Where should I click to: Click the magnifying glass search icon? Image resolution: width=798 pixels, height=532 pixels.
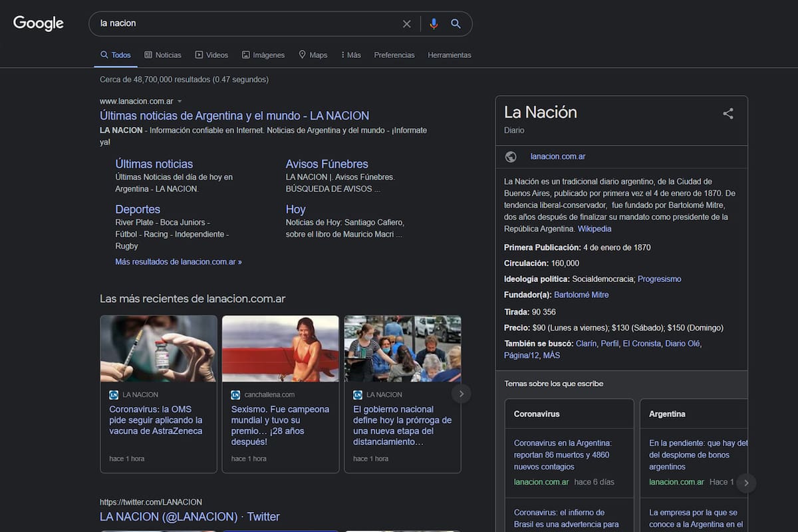pos(456,23)
